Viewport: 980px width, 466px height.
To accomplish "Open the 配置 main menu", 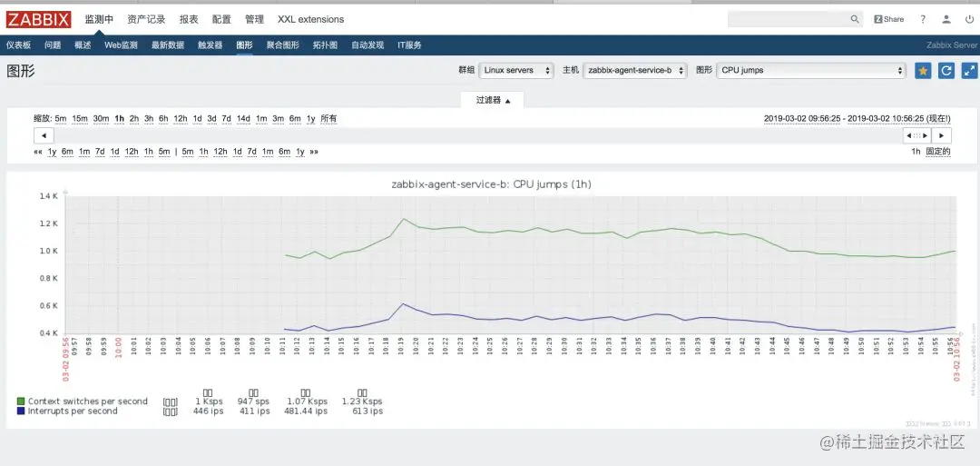I will tap(221, 19).
